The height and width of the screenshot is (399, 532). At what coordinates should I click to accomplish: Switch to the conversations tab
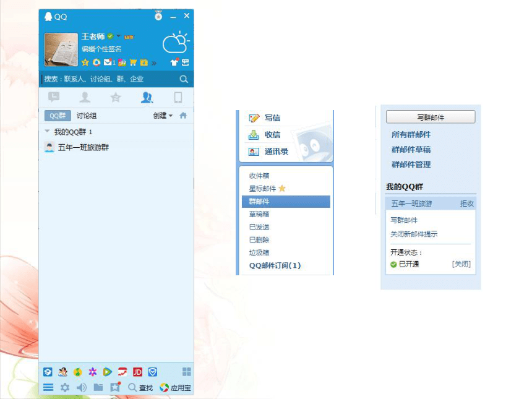[54, 97]
